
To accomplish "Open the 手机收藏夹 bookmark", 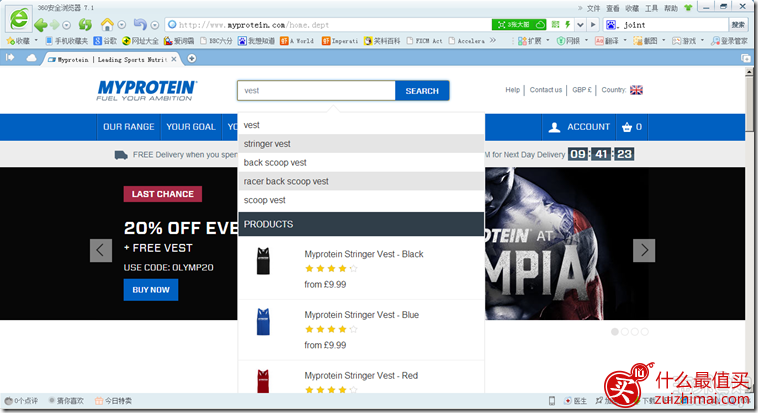I will tap(67, 41).
